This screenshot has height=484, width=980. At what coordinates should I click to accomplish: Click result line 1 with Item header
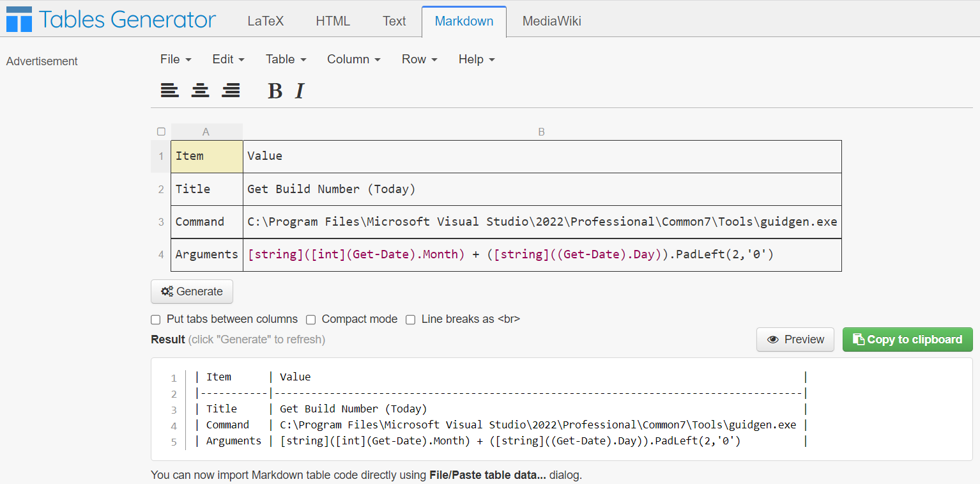pyautogui.click(x=501, y=377)
